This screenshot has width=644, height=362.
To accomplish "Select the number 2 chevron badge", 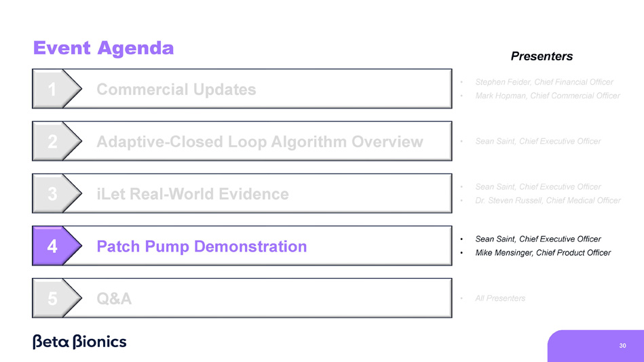I will [53, 142].
